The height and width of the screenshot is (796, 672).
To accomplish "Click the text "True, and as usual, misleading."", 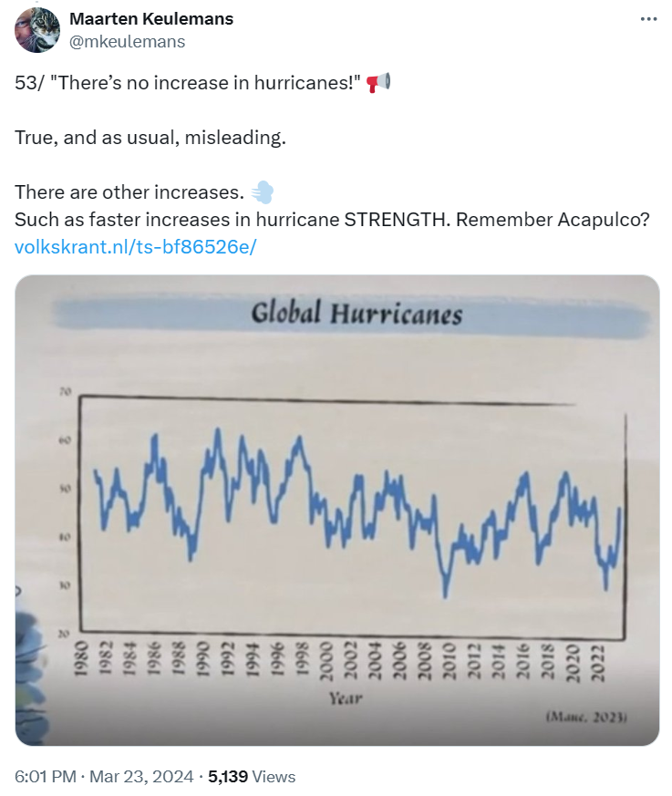I will tap(150, 138).
